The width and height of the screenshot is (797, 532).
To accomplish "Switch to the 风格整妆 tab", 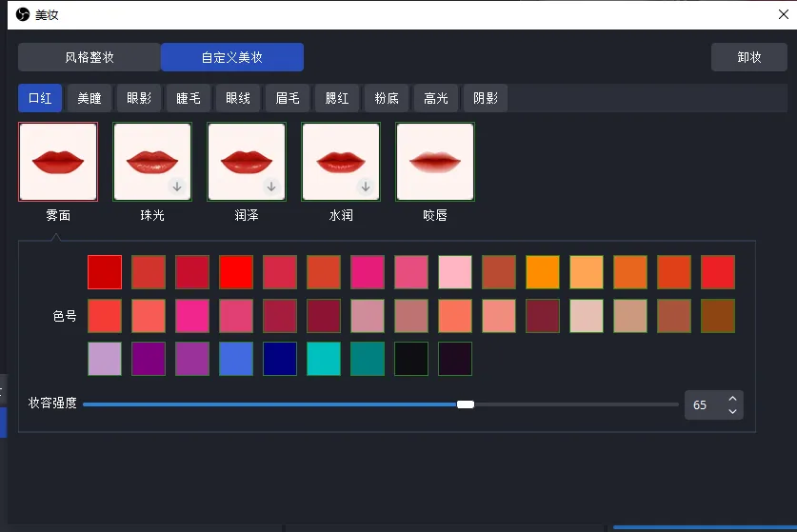I will coord(90,57).
